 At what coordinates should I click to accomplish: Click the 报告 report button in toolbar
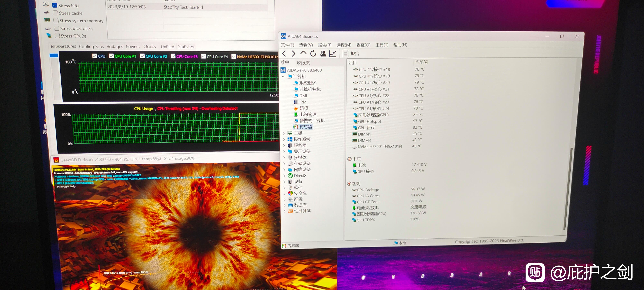click(351, 53)
